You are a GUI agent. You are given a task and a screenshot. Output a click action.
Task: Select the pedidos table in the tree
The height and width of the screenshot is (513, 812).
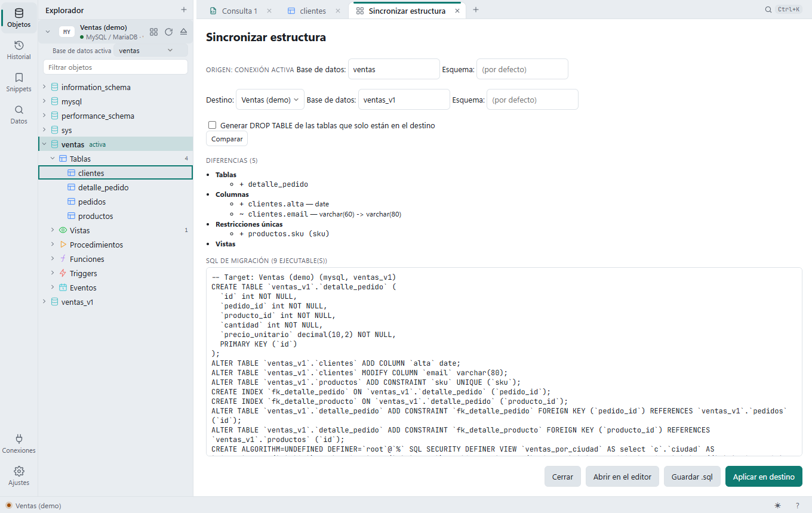pos(116,202)
